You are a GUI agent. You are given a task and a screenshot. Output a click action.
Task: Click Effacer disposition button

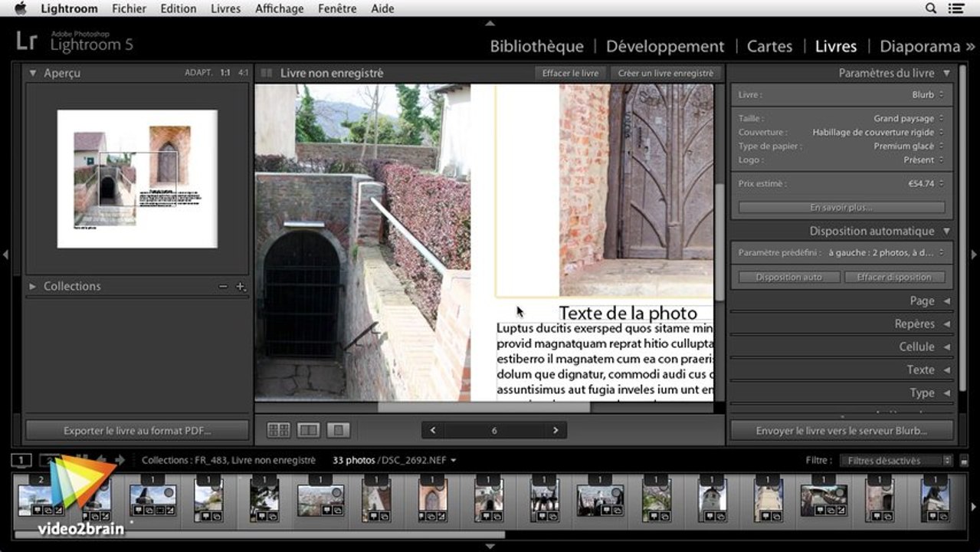[x=894, y=277]
